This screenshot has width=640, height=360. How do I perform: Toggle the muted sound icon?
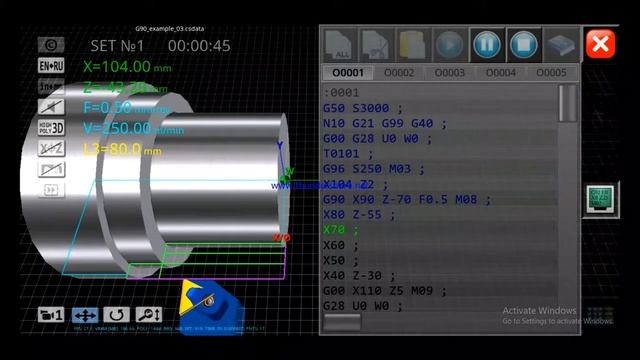tap(51, 107)
